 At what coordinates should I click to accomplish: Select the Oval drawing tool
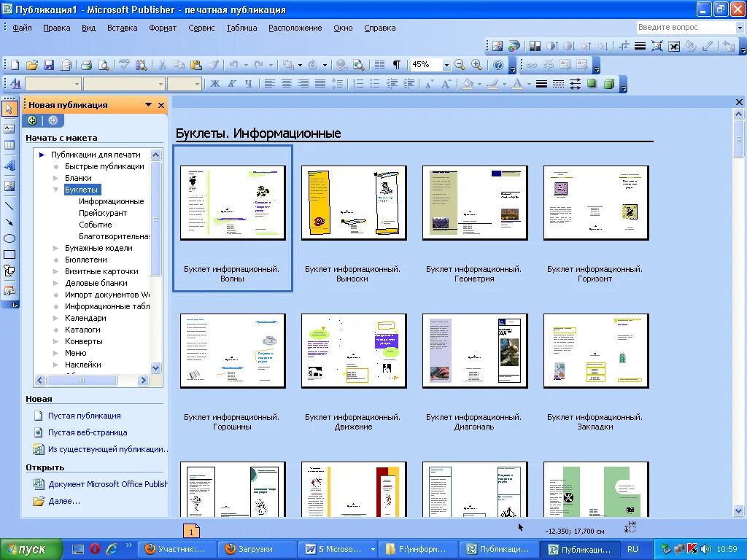point(9,238)
